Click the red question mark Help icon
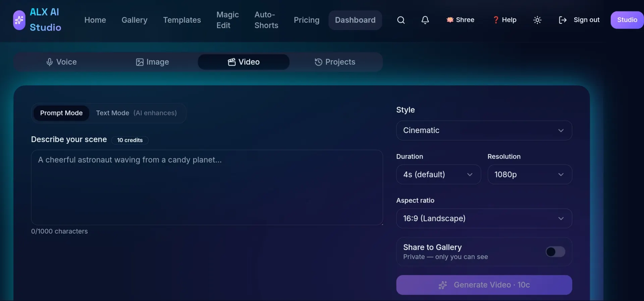Viewport: 644px width, 301px height. 496,20
